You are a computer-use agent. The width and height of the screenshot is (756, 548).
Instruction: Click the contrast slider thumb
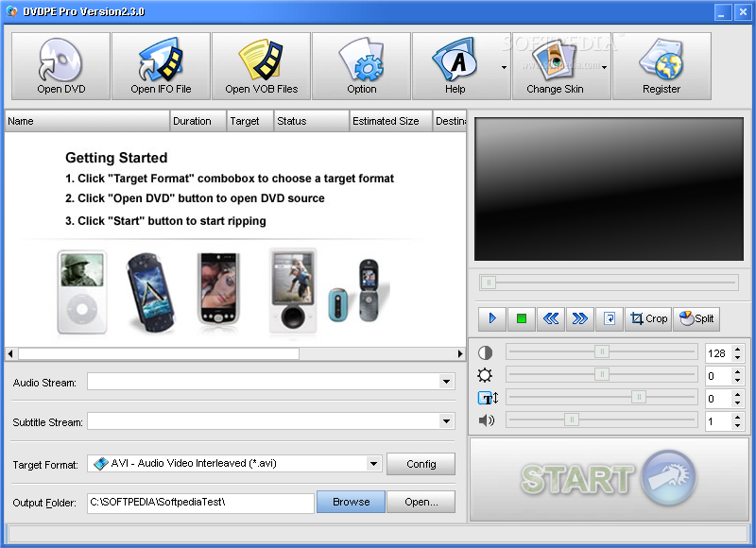click(x=602, y=351)
